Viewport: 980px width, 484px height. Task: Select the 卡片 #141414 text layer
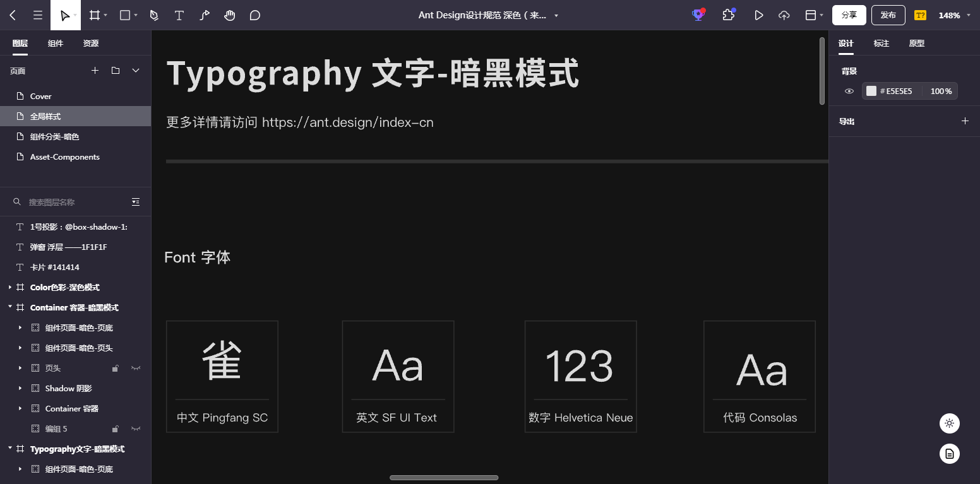(x=75, y=267)
